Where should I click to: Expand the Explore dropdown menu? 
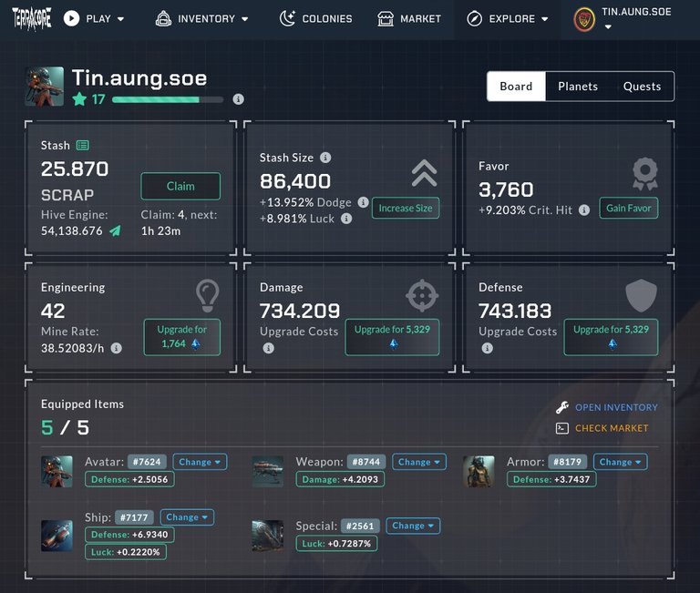(545, 19)
